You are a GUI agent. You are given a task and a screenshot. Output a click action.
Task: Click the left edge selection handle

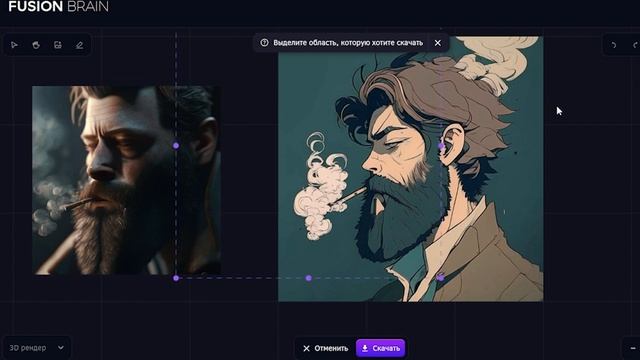click(176, 145)
